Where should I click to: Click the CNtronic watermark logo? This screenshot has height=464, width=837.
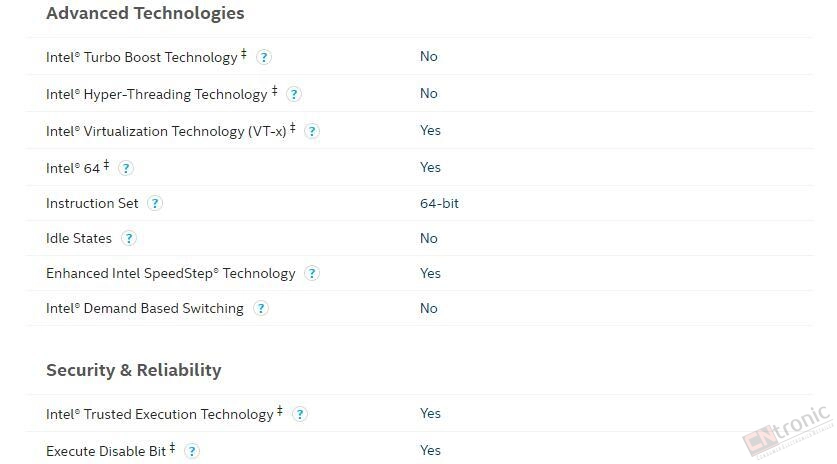(x=788, y=431)
